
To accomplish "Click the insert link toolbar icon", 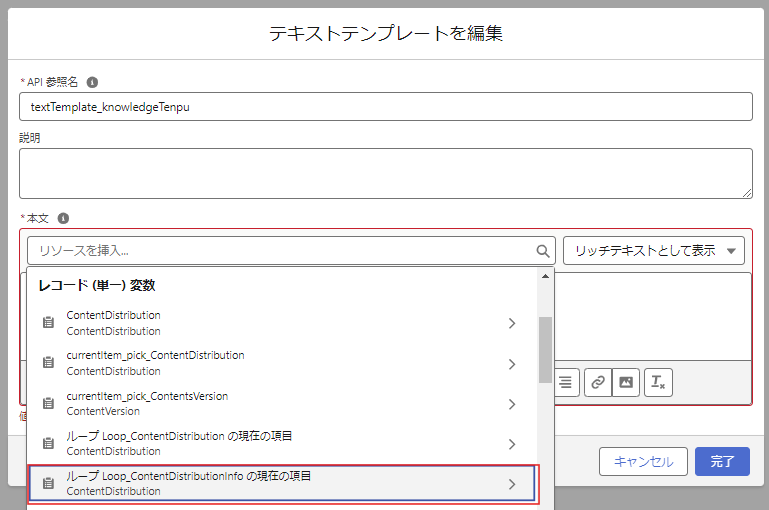I will [598, 382].
